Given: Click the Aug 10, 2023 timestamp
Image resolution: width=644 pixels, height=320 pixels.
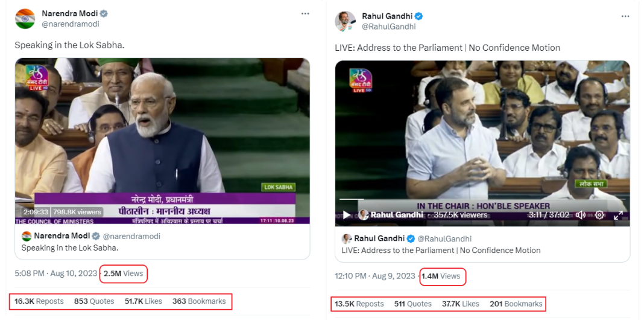Looking at the screenshot, I should (74, 274).
